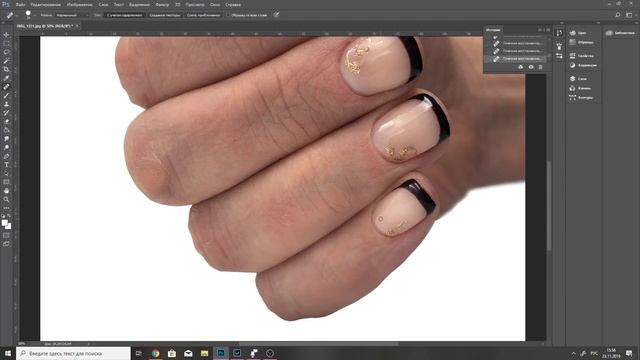Show hidden system tray icons
The image size is (640, 360).
(x=573, y=353)
